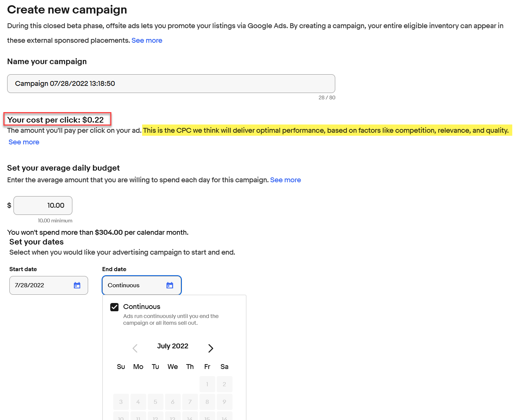Open the End date calendar icon

[x=170, y=285]
